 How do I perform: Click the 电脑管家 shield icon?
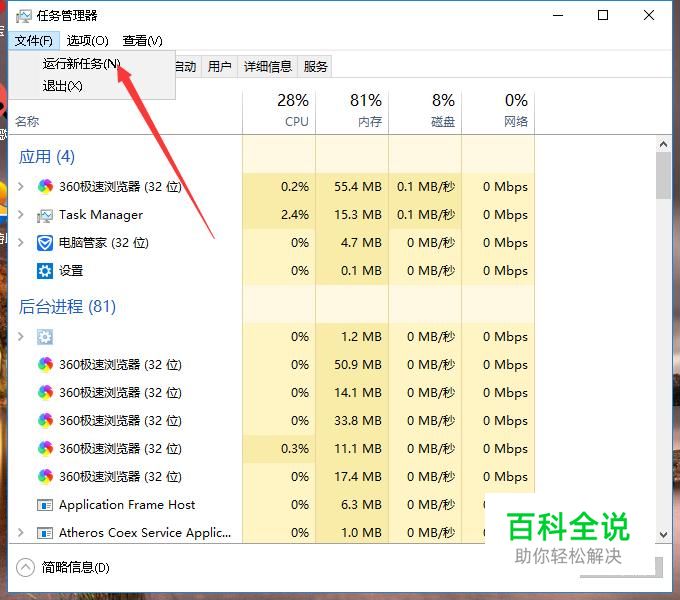point(45,243)
